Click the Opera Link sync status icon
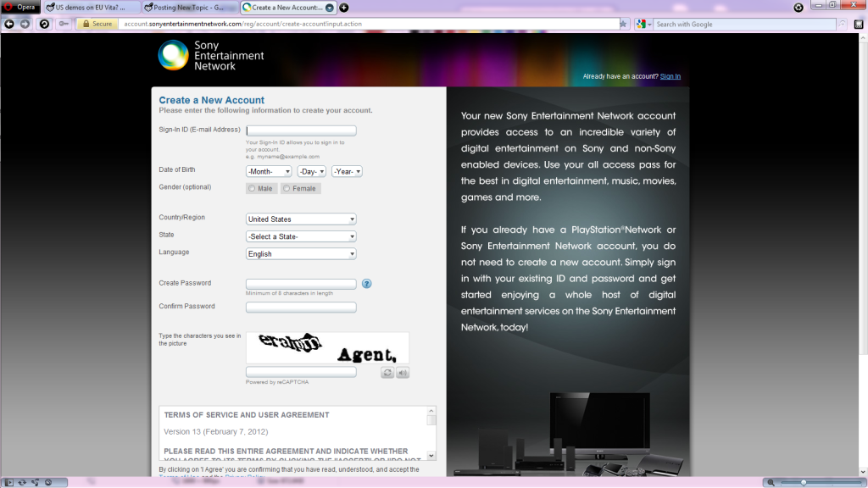The image size is (868, 488). point(22,482)
